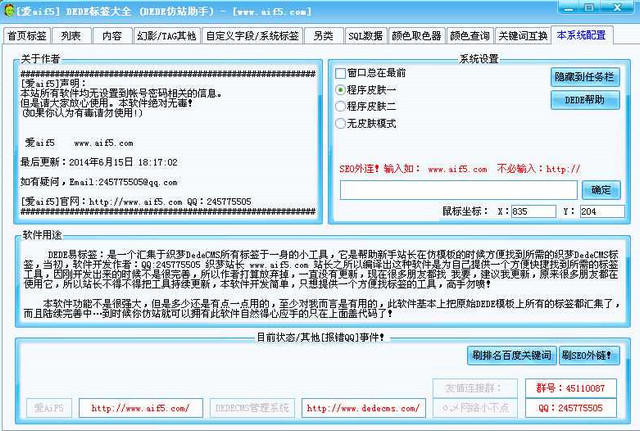The width and height of the screenshot is (640, 431).
Task: Open the 首页标签 tab
Action: tap(27, 36)
